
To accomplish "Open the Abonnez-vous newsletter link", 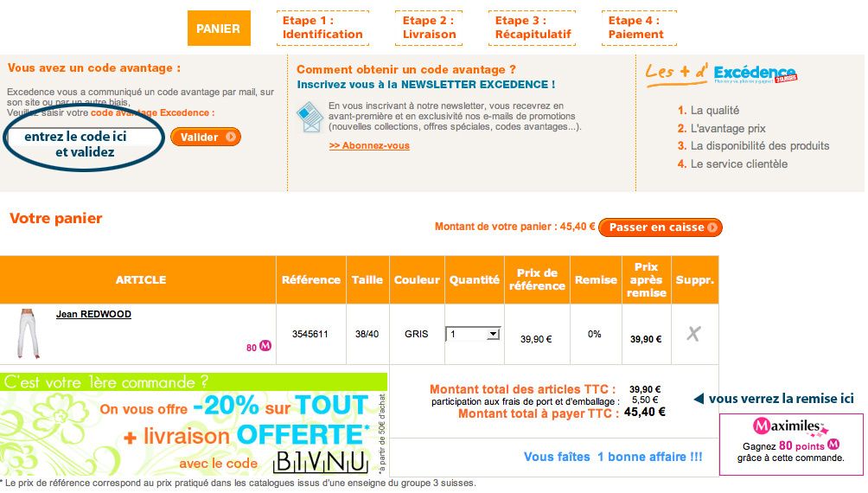I will coord(369,145).
